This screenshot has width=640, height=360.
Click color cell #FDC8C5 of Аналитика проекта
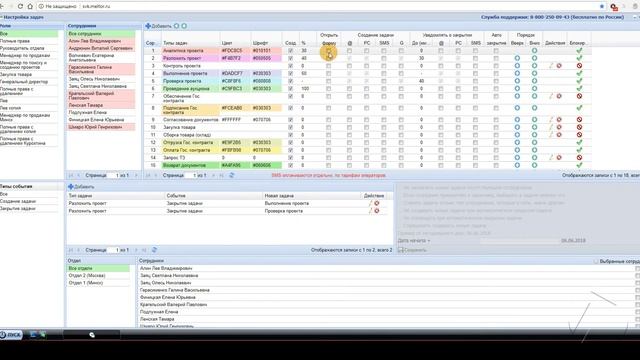[x=235, y=51]
